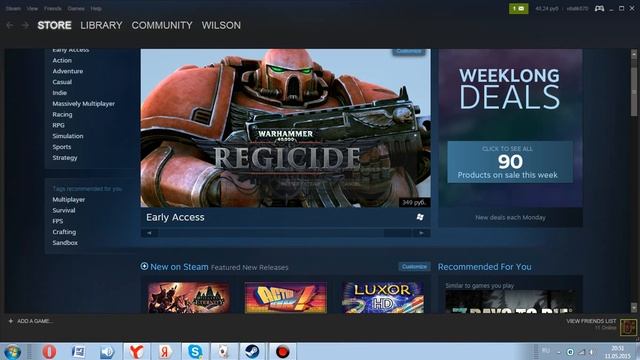Browse the Simulation genre
The width and height of the screenshot is (640, 360).
coord(68,136)
